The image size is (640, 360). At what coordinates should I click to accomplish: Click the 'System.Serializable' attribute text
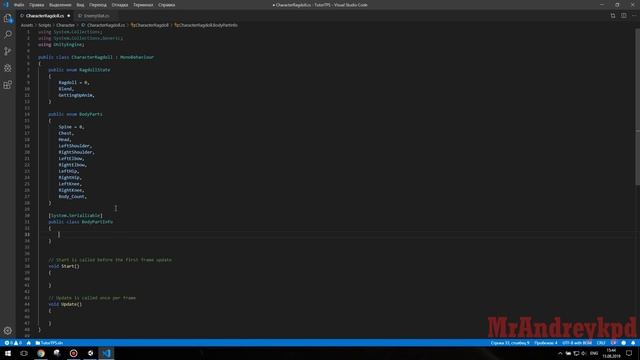pyautogui.click(x=76, y=216)
